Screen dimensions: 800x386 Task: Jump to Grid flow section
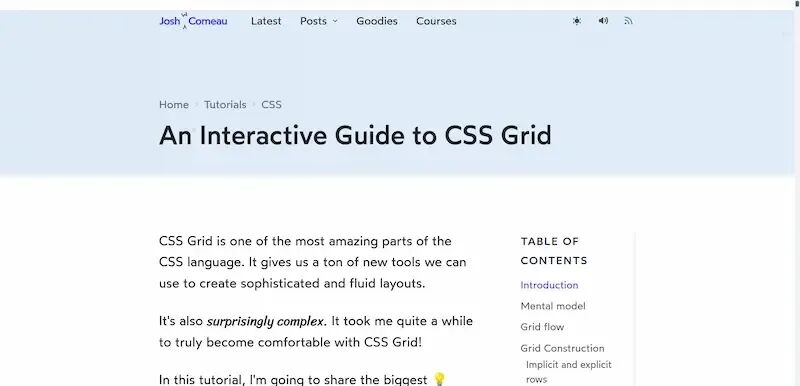tap(542, 327)
